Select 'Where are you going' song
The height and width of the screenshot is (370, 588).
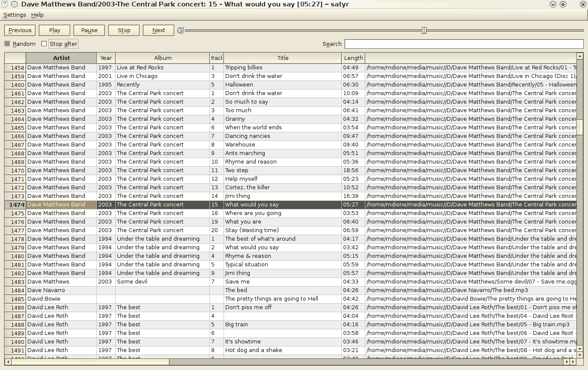(x=253, y=213)
